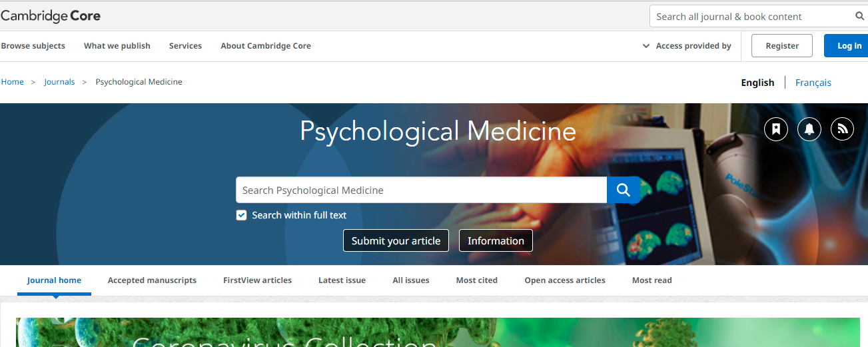Uncheck Search within full text checkbox
The width and height of the screenshot is (868, 347).
[242, 215]
